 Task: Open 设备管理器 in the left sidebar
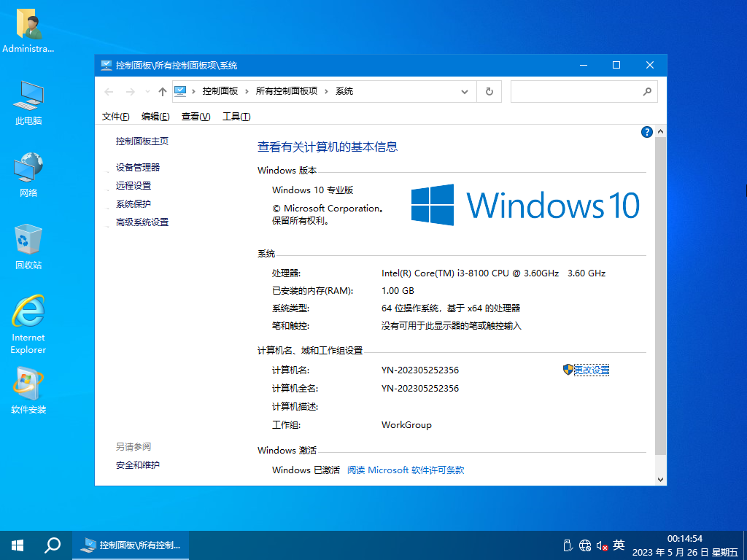pyautogui.click(x=138, y=167)
